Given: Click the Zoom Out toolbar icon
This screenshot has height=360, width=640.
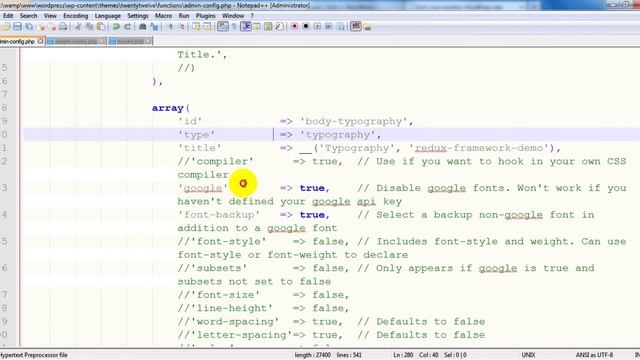Looking at the screenshot, I should 182,27.
